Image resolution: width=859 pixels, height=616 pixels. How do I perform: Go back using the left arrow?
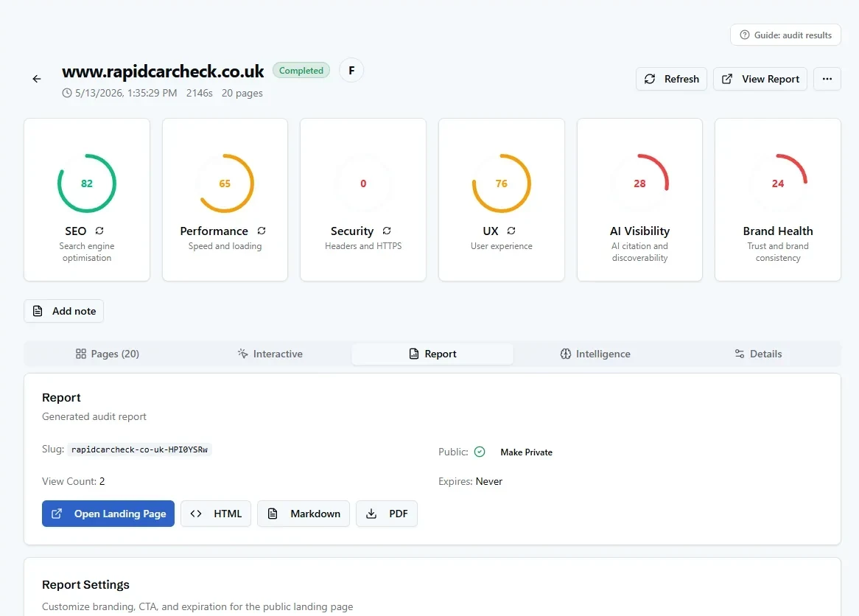click(x=37, y=79)
